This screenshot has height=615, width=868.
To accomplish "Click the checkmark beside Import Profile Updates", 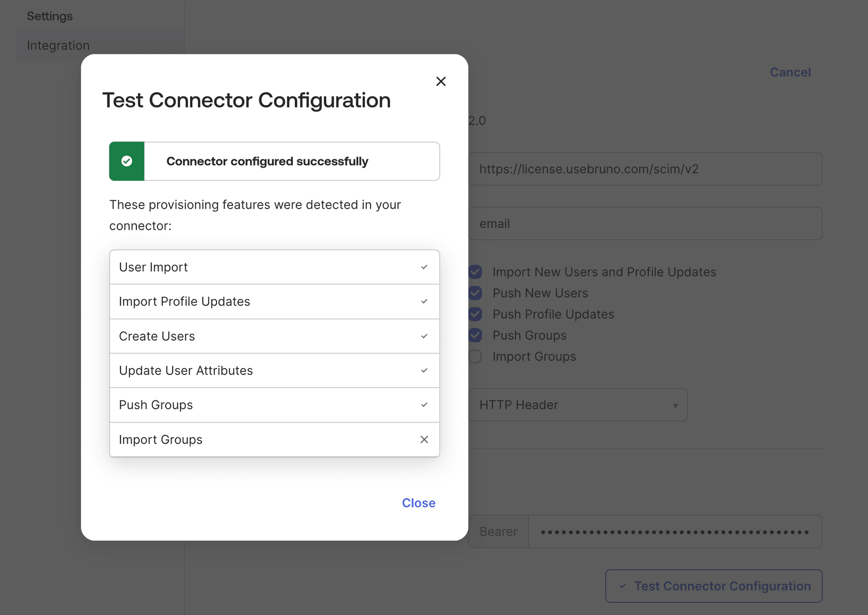I will (424, 301).
